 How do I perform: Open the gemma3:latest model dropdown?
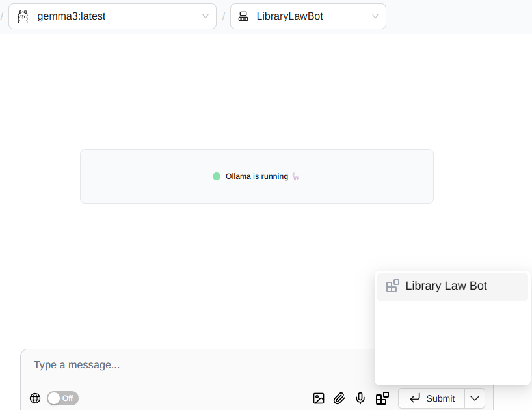point(112,16)
